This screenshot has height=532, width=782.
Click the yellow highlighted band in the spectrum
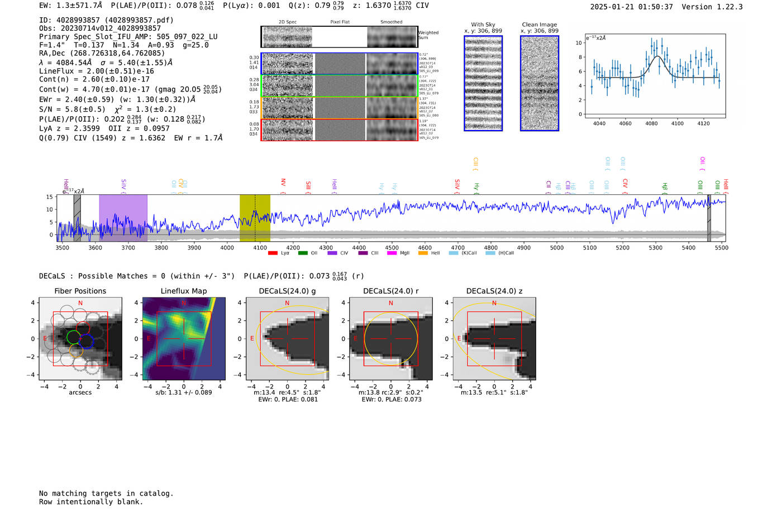click(x=255, y=218)
